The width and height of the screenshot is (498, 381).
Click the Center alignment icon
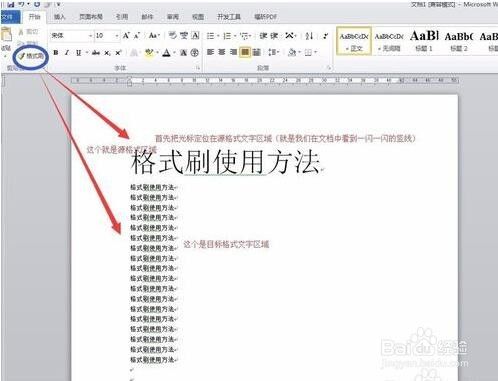tap(222, 52)
